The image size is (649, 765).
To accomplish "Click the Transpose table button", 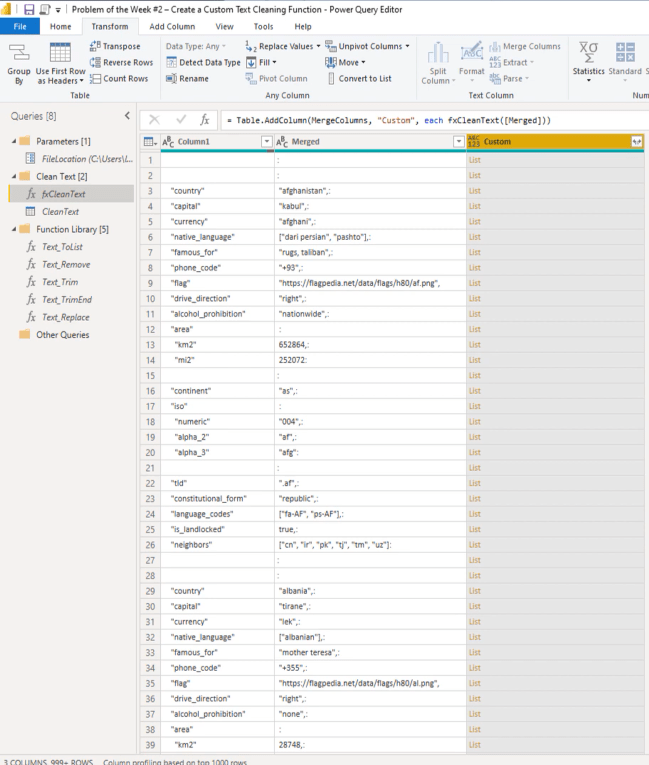I will 115,46.
